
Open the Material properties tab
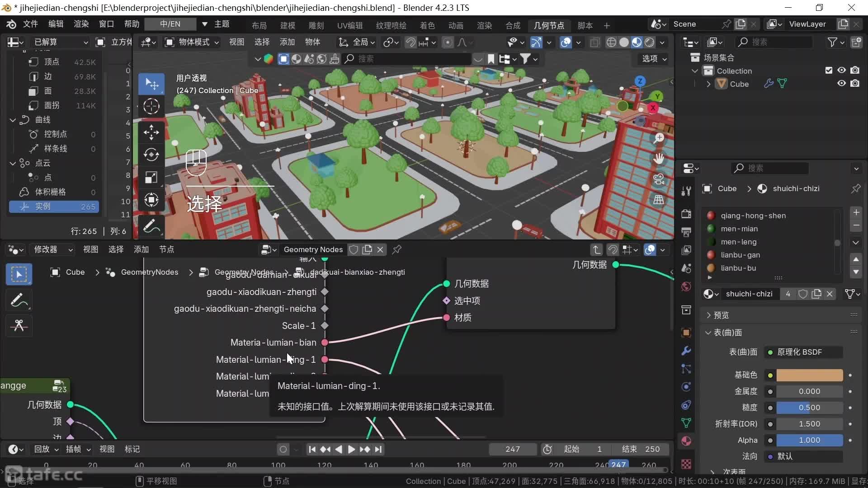[x=686, y=441]
